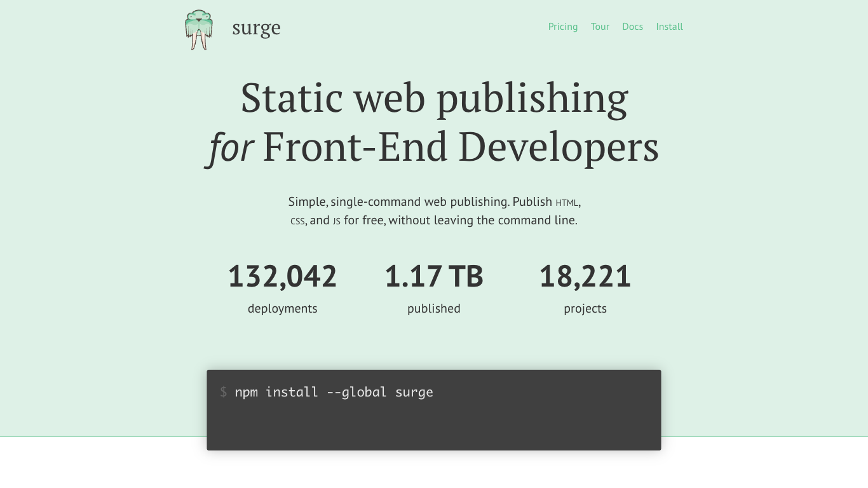Click the Surge walrus logo icon

tap(199, 30)
